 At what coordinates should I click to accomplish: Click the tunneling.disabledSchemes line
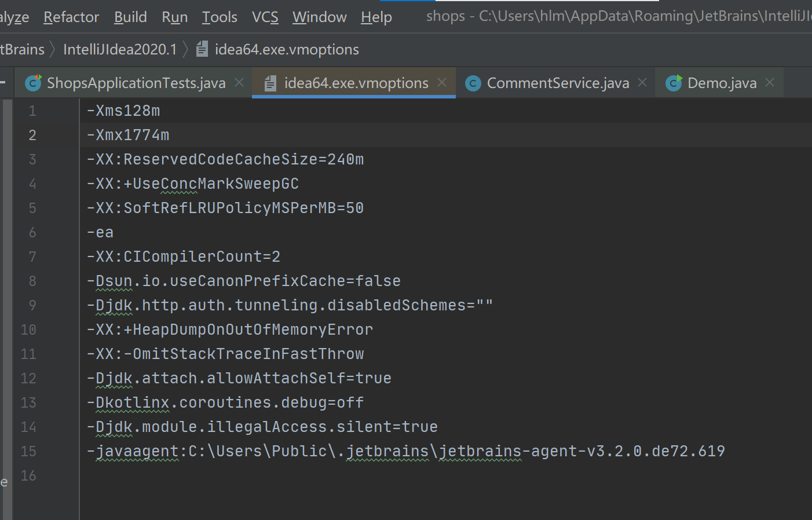coord(290,305)
